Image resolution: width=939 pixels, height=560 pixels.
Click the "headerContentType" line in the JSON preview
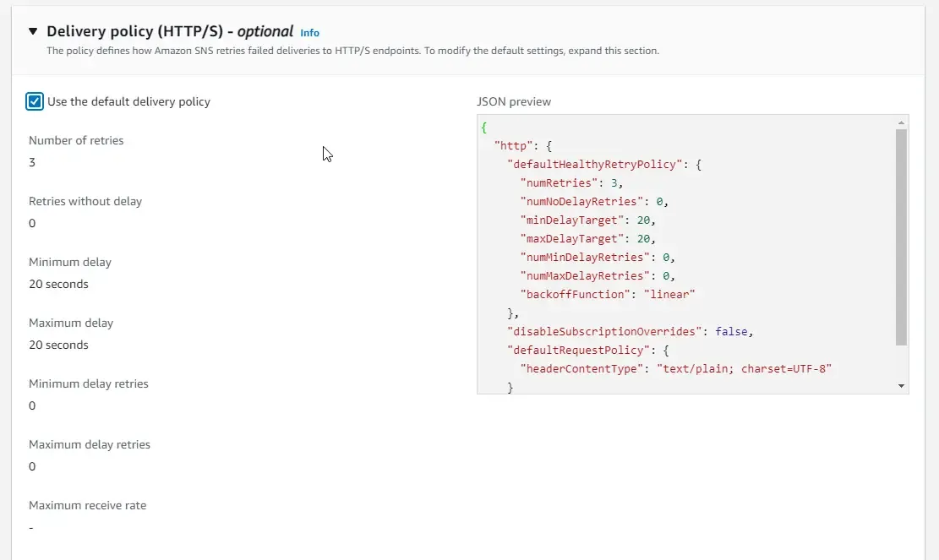(x=676, y=368)
